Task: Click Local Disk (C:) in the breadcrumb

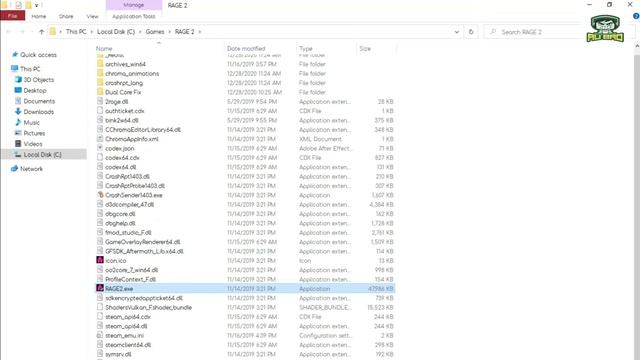Action: (x=116, y=31)
